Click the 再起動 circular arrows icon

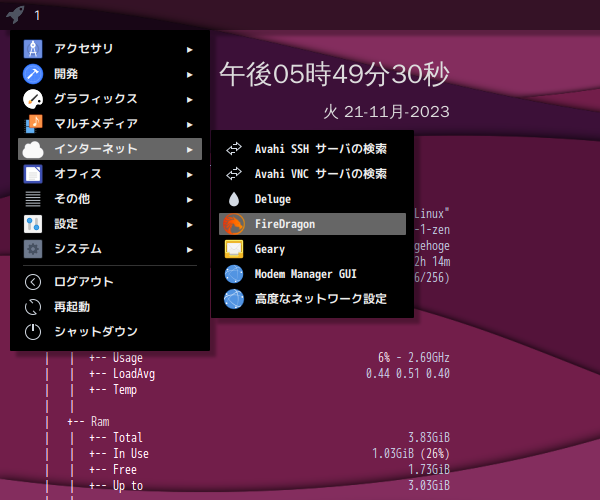coord(33,307)
